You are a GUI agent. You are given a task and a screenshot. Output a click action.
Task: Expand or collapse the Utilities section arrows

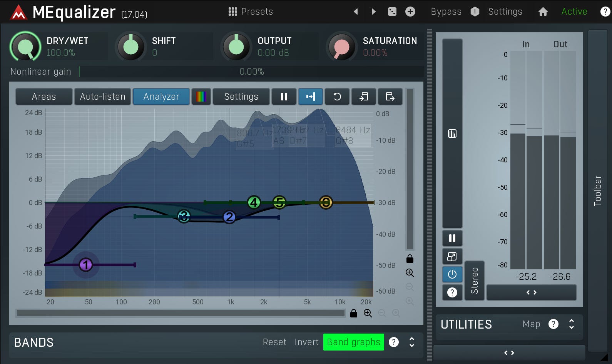click(x=572, y=324)
